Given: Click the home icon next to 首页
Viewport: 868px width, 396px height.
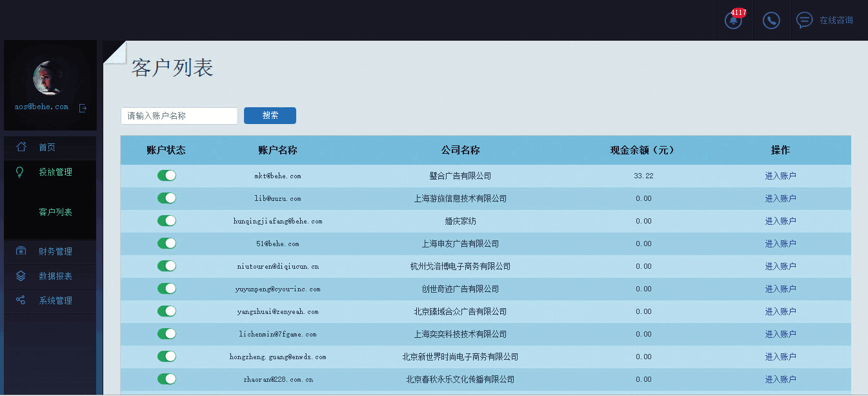Looking at the screenshot, I should [21, 147].
